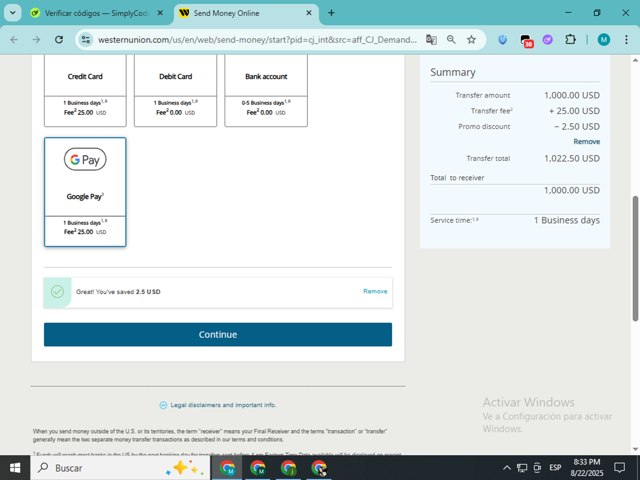The width and height of the screenshot is (640, 480).
Task: Open the Windows Start menu
Action: tap(15, 468)
